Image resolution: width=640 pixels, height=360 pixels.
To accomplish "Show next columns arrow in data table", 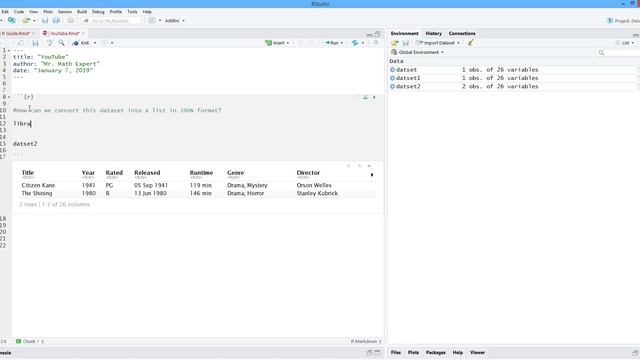I will (x=372, y=175).
